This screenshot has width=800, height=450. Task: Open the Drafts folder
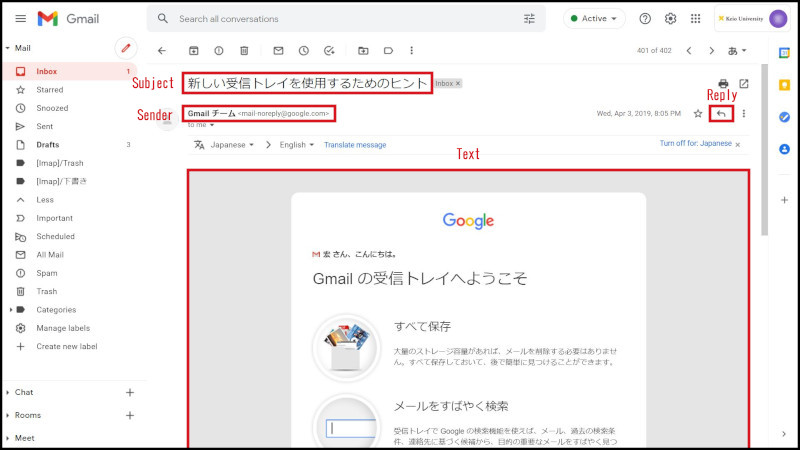coord(48,145)
